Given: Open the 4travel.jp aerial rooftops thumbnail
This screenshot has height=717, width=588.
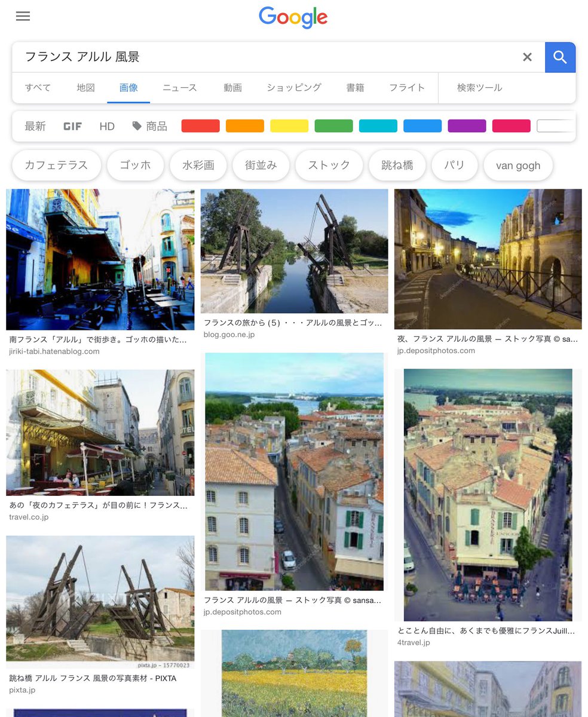Looking at the screenshot, I should click(488, 495).
